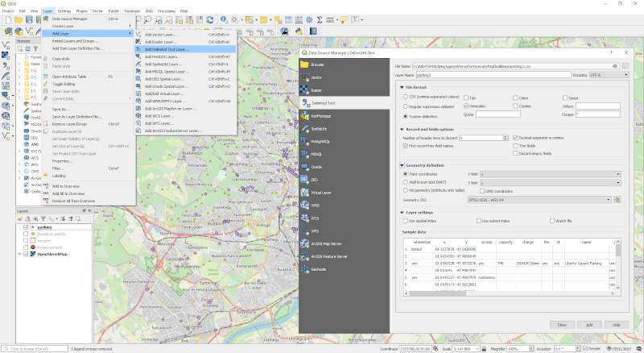This screenshot has width=644, height=353.
Task: Open the Python console icon
Action: click(x=299, y=31)
